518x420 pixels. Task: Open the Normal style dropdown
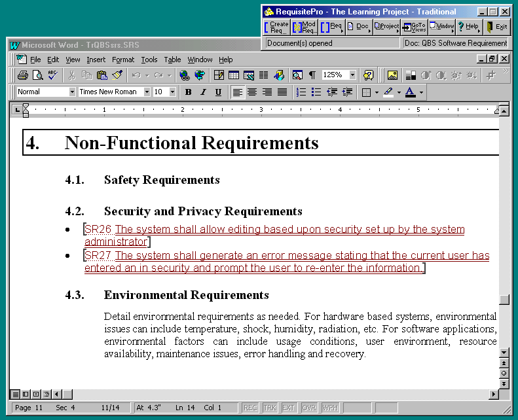72,92
